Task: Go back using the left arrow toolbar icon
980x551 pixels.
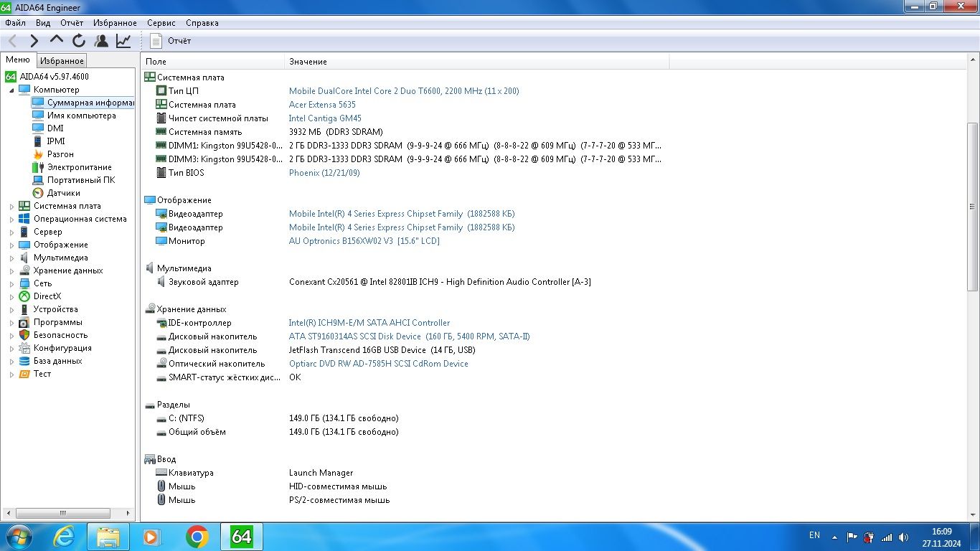Action: coord(13,41)
